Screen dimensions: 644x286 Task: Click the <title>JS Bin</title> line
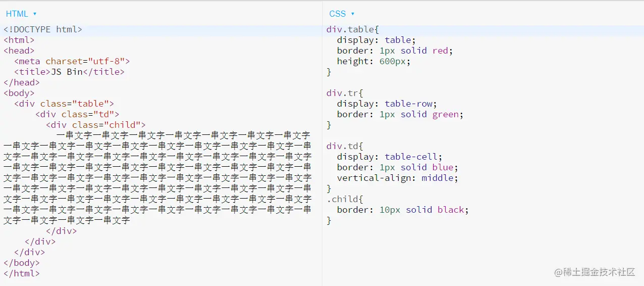click(69, 72)
